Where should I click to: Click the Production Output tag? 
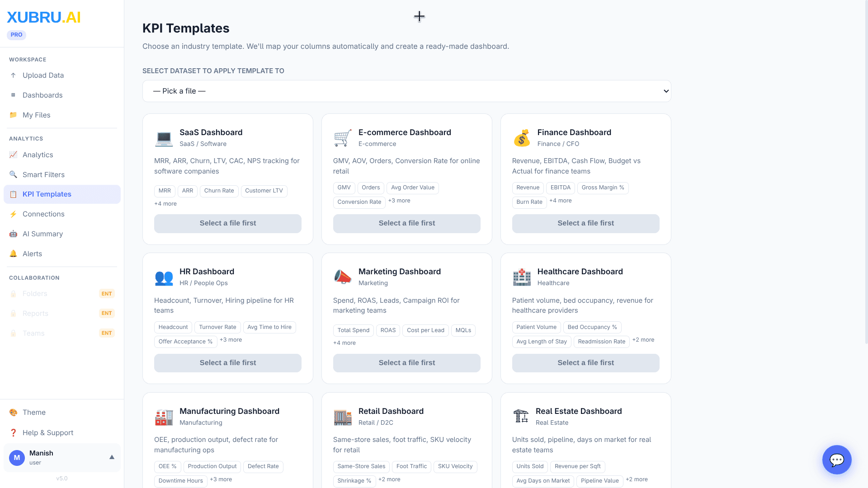[212, 467]
